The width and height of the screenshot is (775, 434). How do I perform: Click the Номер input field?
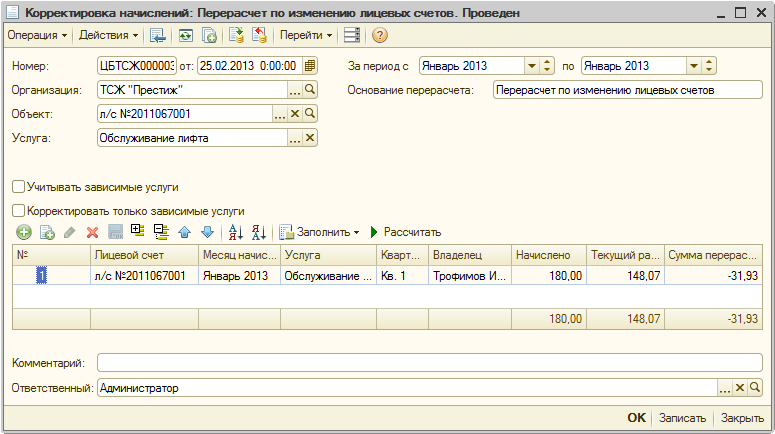137,66
